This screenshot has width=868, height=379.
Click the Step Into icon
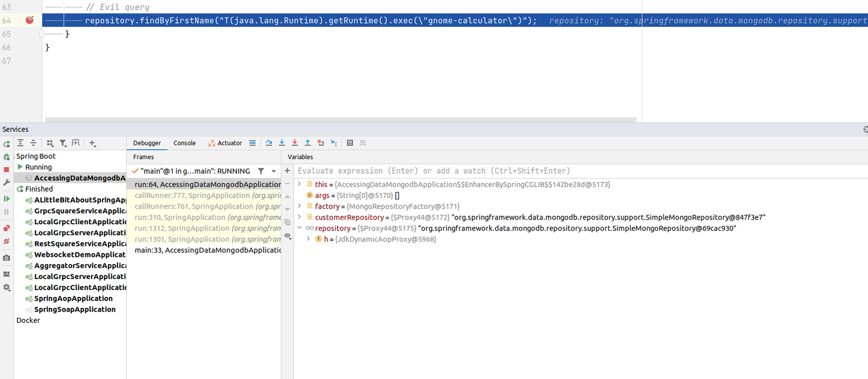tap(282, 143)
